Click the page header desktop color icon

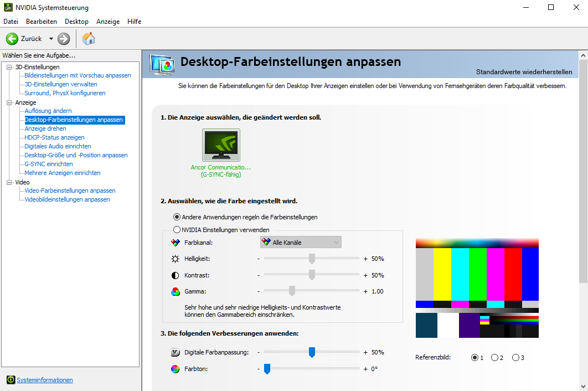pyautogui.click(x=162, y=65)
